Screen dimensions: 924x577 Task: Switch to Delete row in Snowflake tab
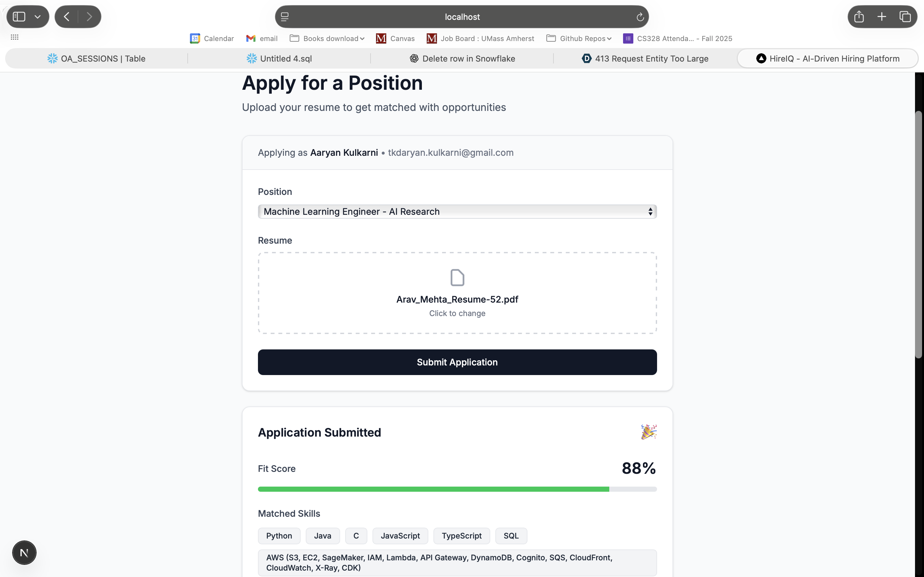point(462,59)
